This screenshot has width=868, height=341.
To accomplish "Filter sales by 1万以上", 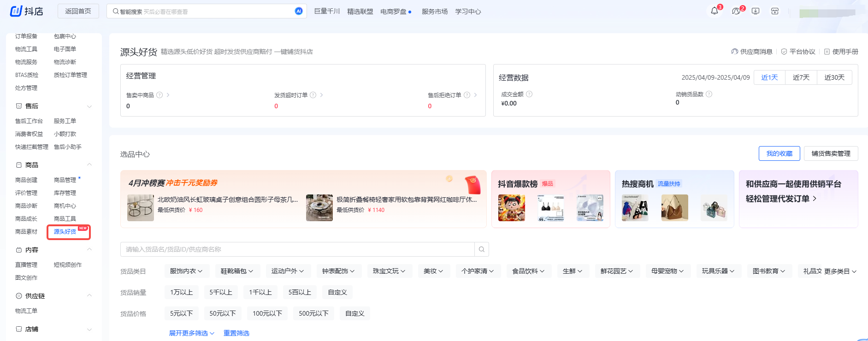I will coord(182,292).
